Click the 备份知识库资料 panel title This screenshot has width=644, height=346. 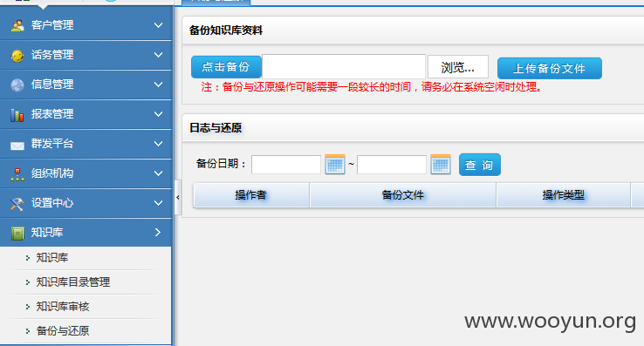click(226, 31)
